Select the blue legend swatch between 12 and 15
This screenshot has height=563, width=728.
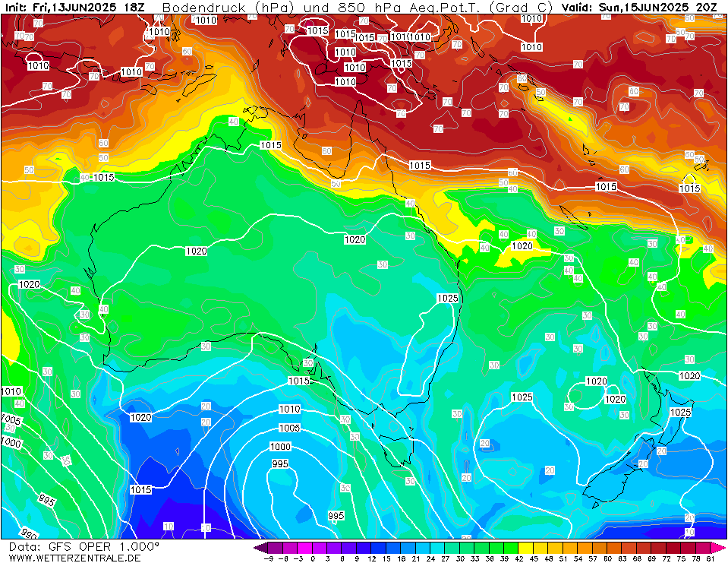[378, 548]
